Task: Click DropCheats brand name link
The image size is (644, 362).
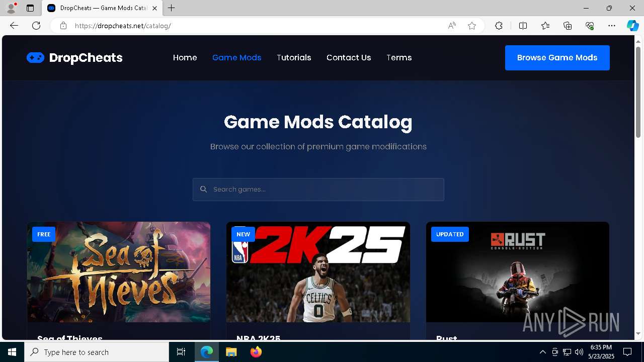Action: tap(86, 58)
